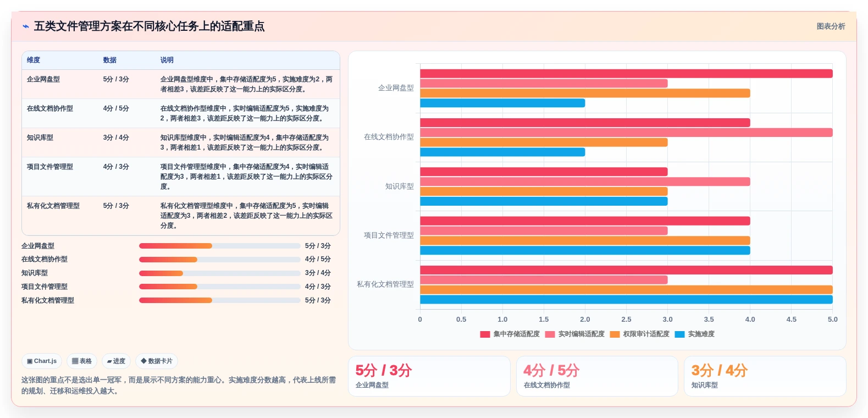
Task: Click the 私有化文档管理型 blue chart bar
Action: click(x=626, y=300)
